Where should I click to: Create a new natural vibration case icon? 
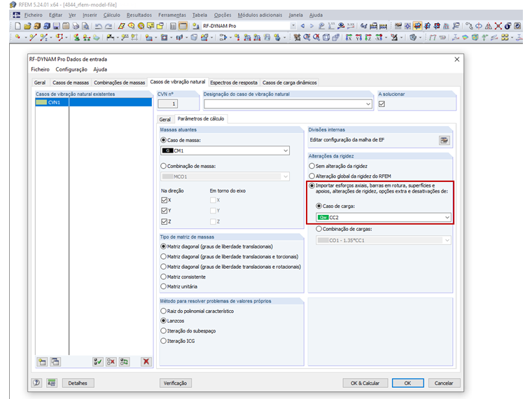point(43,362)
